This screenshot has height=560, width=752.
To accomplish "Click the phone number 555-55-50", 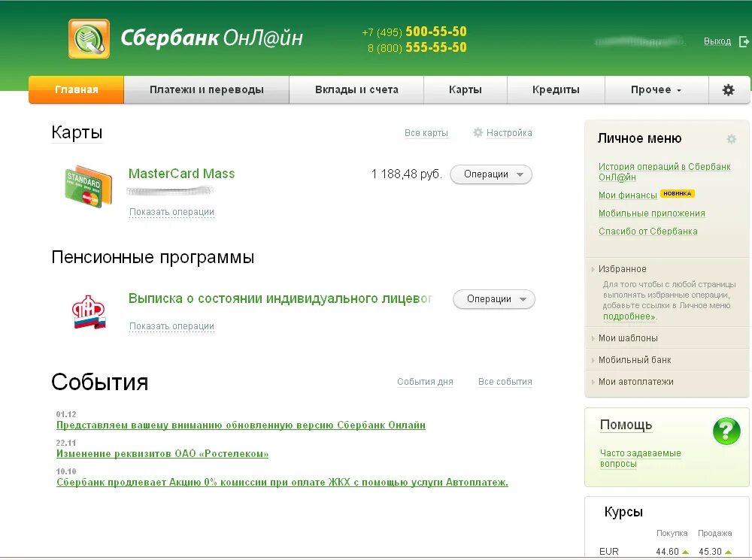I will 436,47.
